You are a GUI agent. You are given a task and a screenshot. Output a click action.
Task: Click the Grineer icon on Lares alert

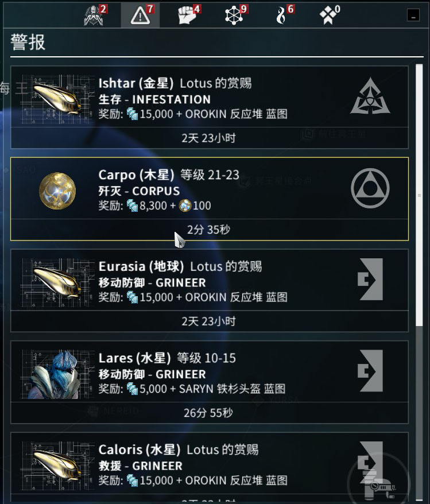pos(370,371)
